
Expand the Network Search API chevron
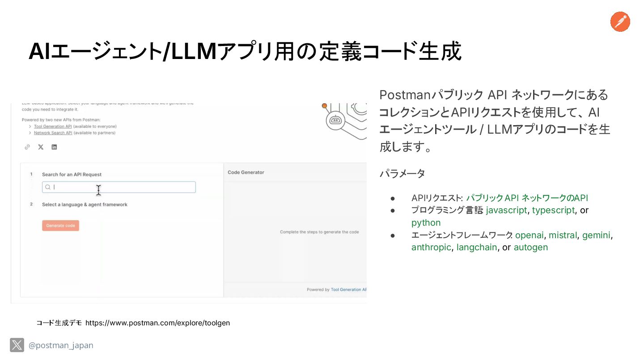click(30, 133)
